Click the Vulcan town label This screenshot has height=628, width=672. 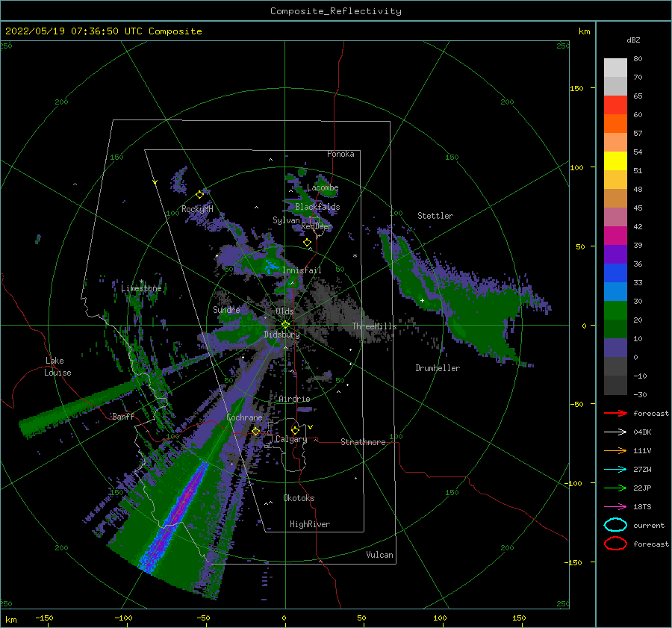379,555
